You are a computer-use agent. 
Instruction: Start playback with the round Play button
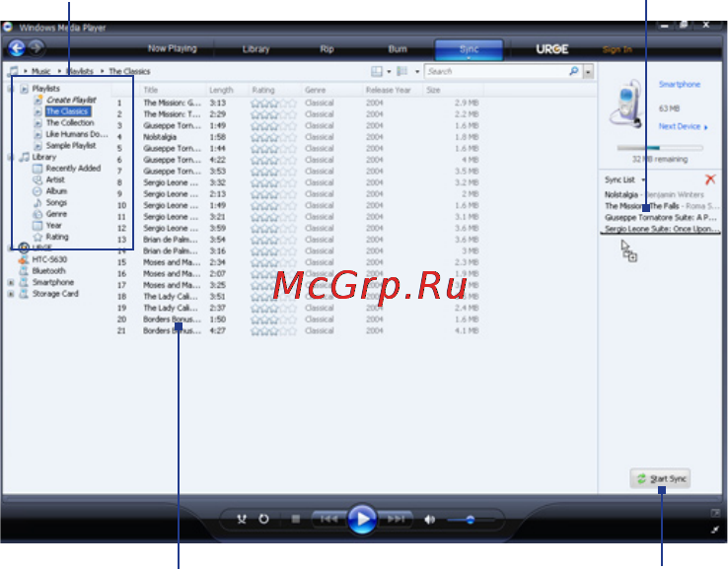pyautogui.click(x=362, y=519)
